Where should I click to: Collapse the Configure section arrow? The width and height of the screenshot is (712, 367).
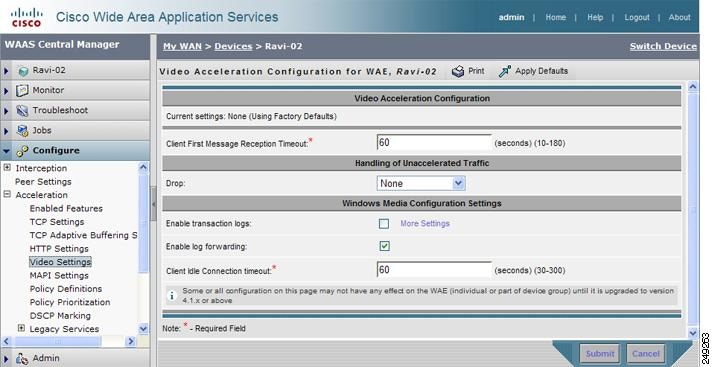pyautogui.click(x=6, y=151)
